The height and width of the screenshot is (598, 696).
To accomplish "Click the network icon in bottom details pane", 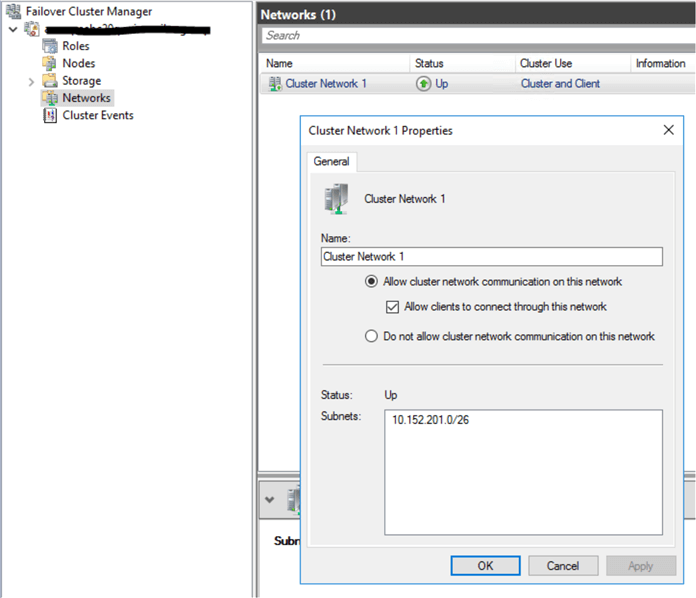I will click(294, 499).
